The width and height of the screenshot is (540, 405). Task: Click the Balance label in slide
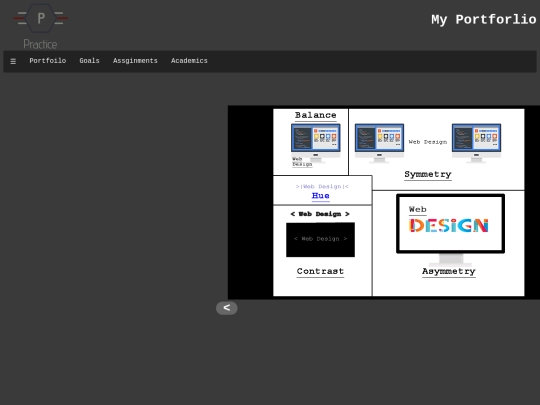click(315, 115)
